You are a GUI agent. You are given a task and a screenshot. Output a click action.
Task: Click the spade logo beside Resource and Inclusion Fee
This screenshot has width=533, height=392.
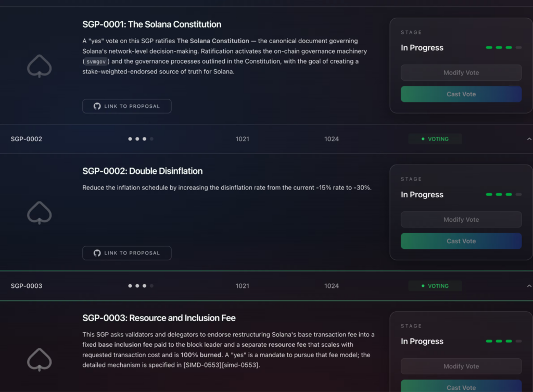click(x=40, y=360)
